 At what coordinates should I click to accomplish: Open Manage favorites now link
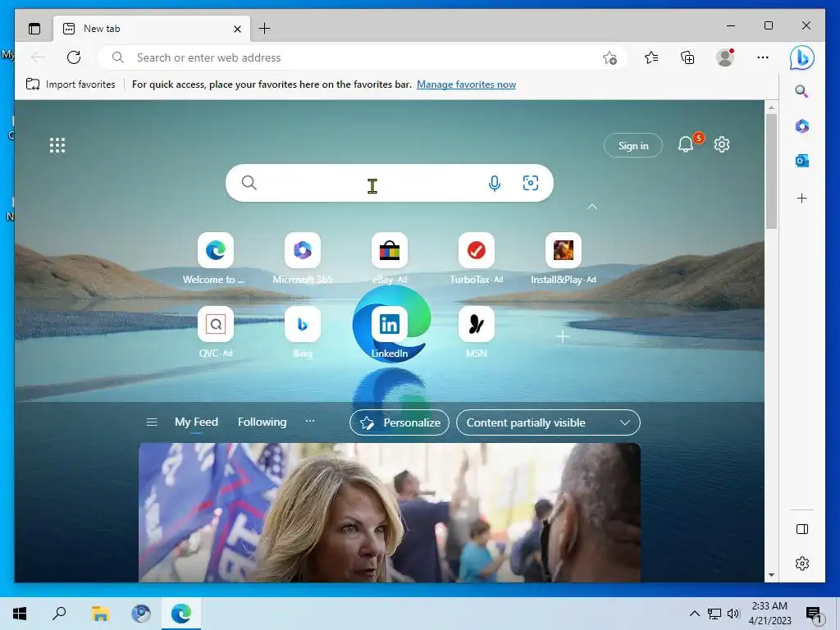click(466, 84)
